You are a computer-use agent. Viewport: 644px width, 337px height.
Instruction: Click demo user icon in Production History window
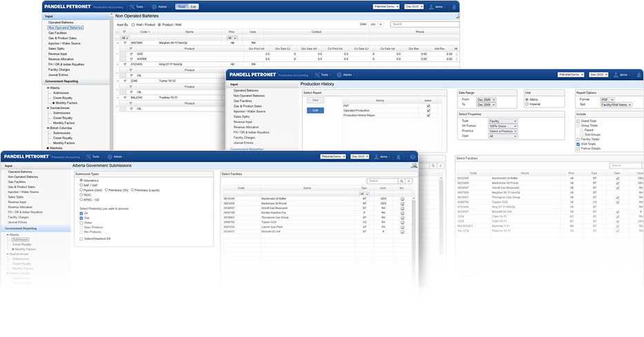(x=616, y=75)
